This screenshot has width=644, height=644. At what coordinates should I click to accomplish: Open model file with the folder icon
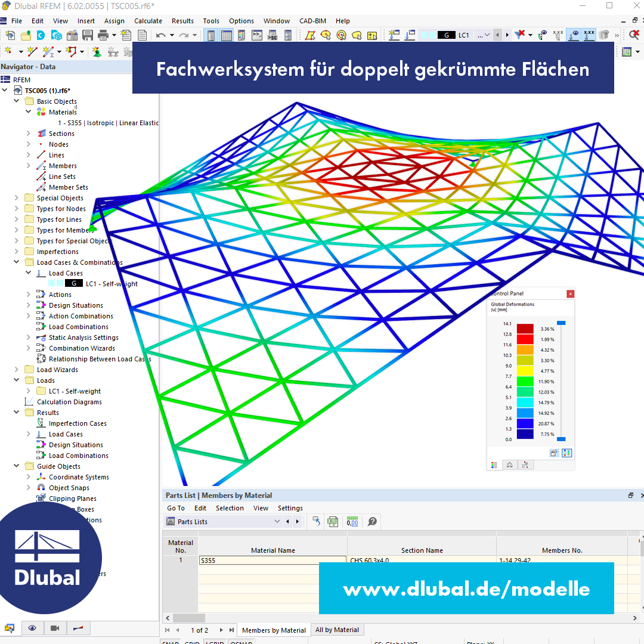(x=26, y=35)
